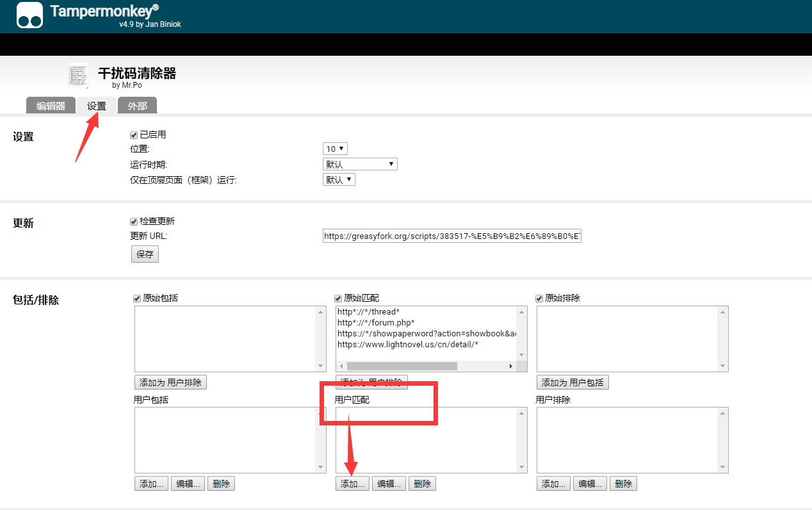Click left scroll arrow of 原始匹配 list
812x510 pixels.
click(341, 366)
